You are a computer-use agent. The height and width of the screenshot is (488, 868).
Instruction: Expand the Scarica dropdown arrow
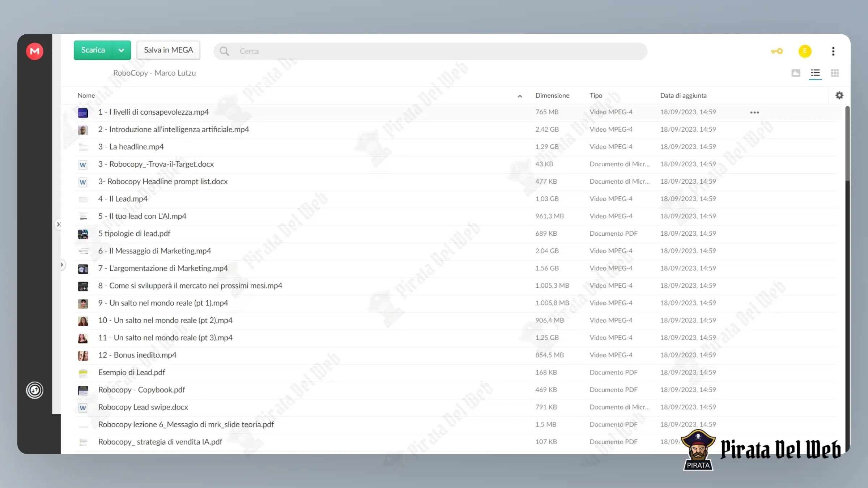click(x=122, y=50)
